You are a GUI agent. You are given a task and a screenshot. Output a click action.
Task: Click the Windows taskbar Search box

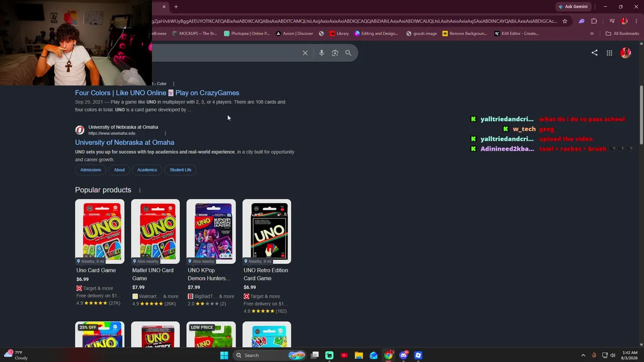point(270,355)
